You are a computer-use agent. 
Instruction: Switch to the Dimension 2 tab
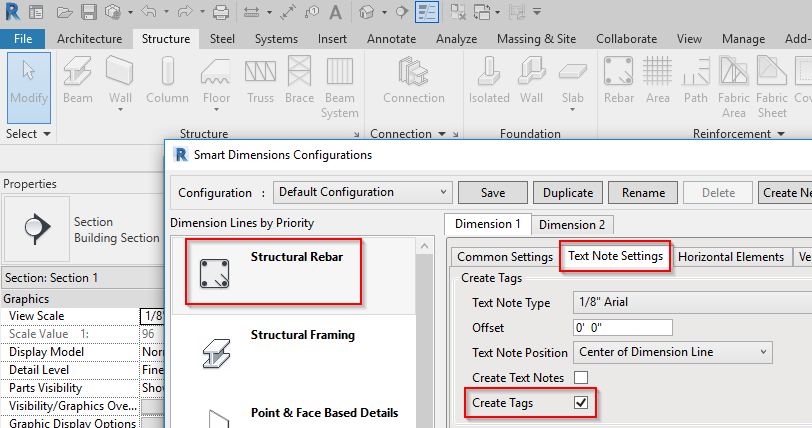click(x=572, y=224)
